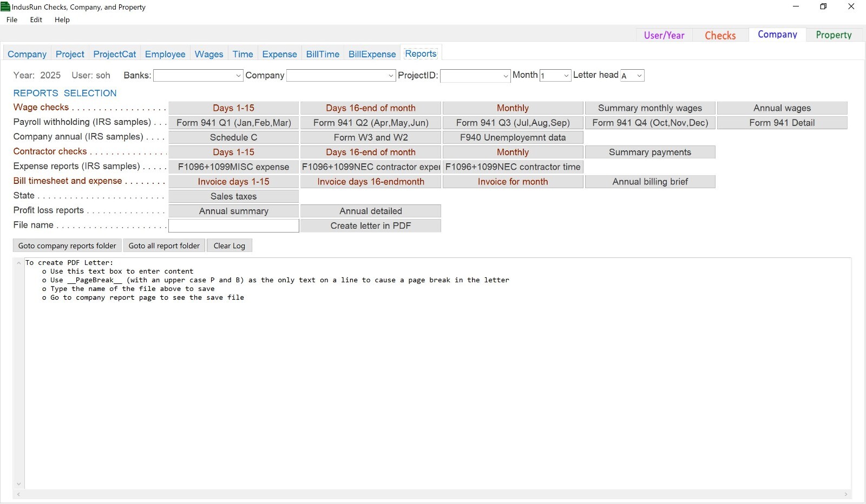Select the Reports sub-tab
The height and width of the screenshot is (504, 866).
pyautogui.click(x=421, y=54)
